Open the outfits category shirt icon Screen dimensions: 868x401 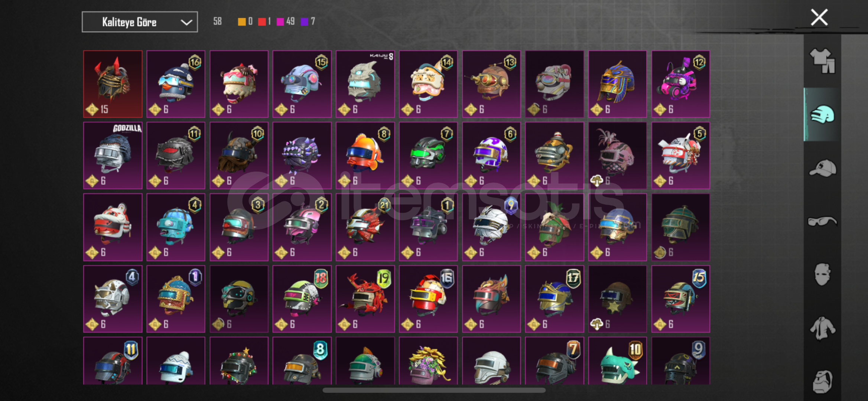tap(822, 61)
